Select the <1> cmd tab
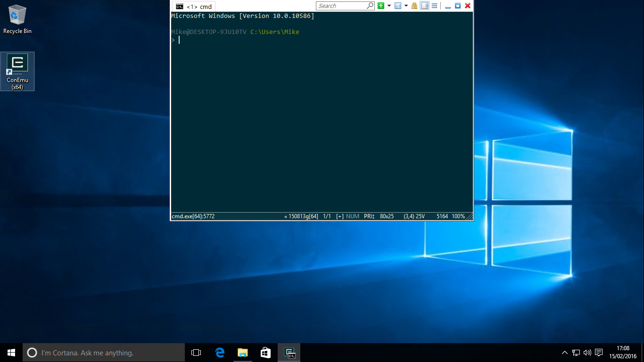 tap(194, 7)
